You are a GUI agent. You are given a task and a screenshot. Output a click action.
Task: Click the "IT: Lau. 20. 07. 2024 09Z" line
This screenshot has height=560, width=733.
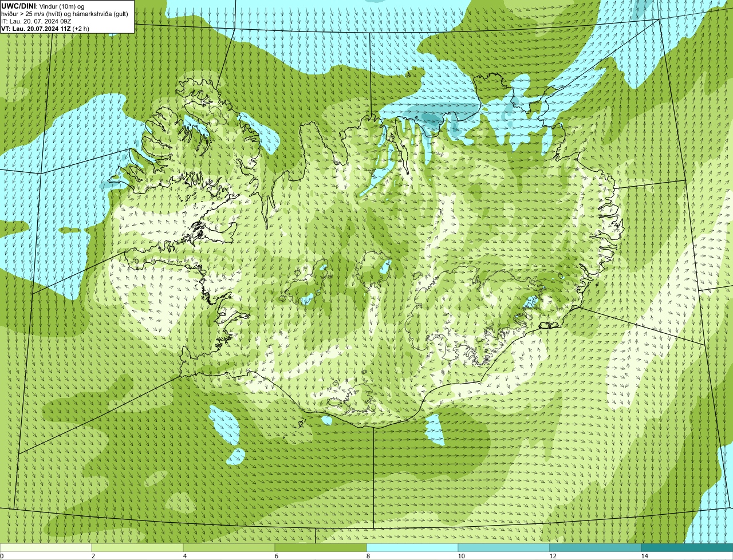pos(36,21)
